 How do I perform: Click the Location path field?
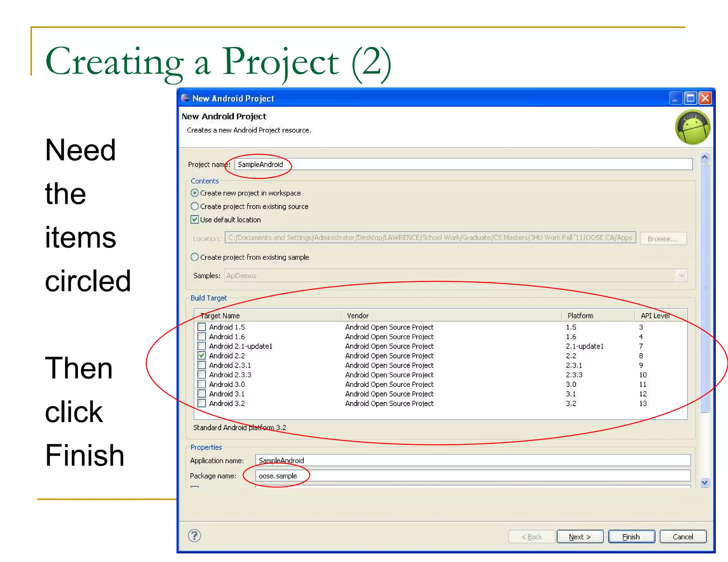pos(430,238)
